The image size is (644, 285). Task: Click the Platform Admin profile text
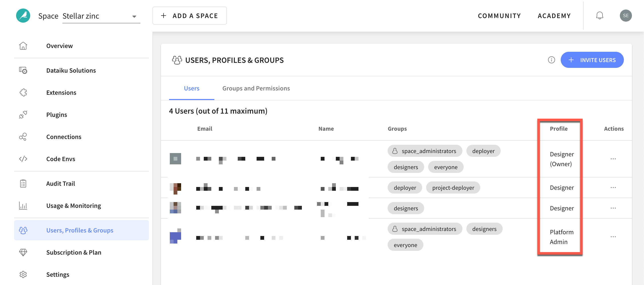[561, 237]
